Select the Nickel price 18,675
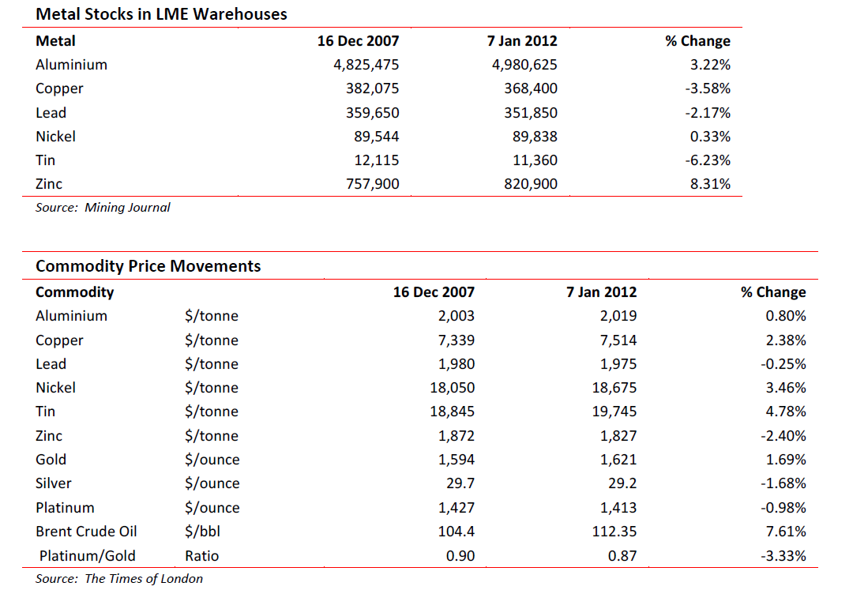Screen dimensions: 868x590 tap(614, 388)
